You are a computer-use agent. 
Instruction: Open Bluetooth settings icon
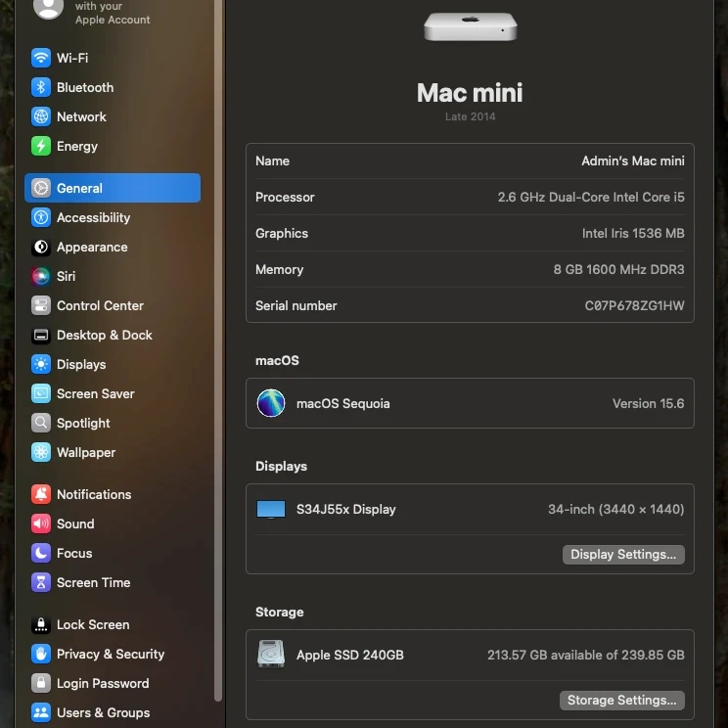tap(40, 87)
